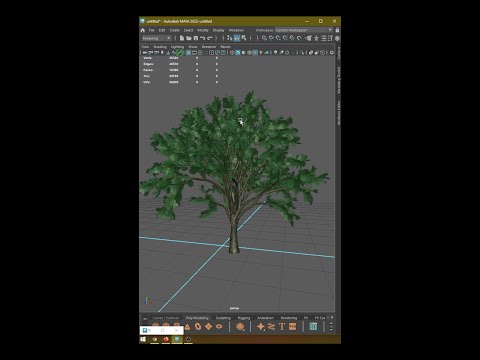
Task: Open the shelf options menu icon
Action: click(145, 319)
